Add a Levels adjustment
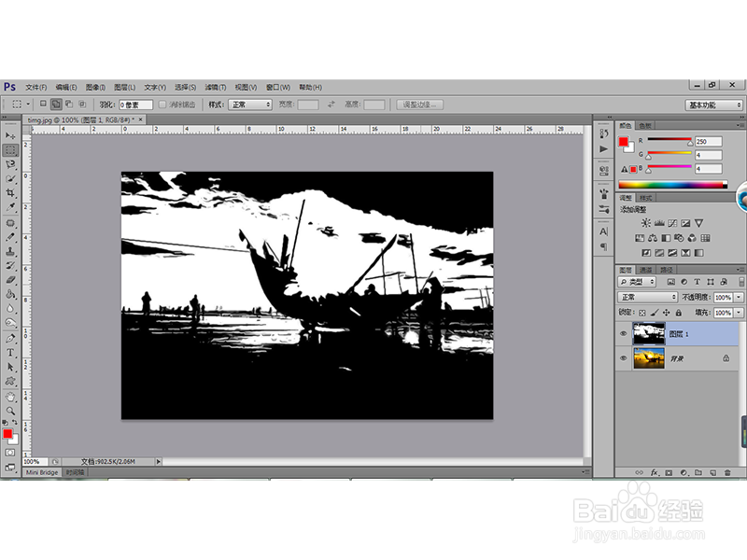Viewport: 747px width, 560px height. pyautogui.click(x=659, y=223)
